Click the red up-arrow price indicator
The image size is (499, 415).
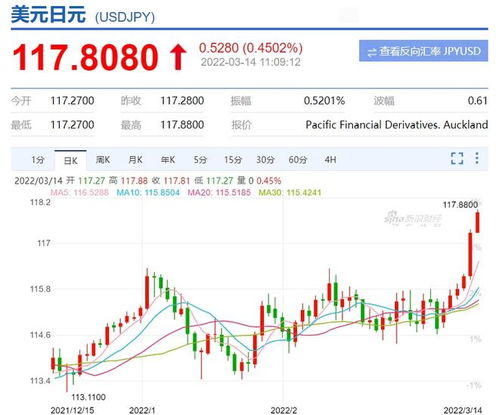(x=178, y=57)
